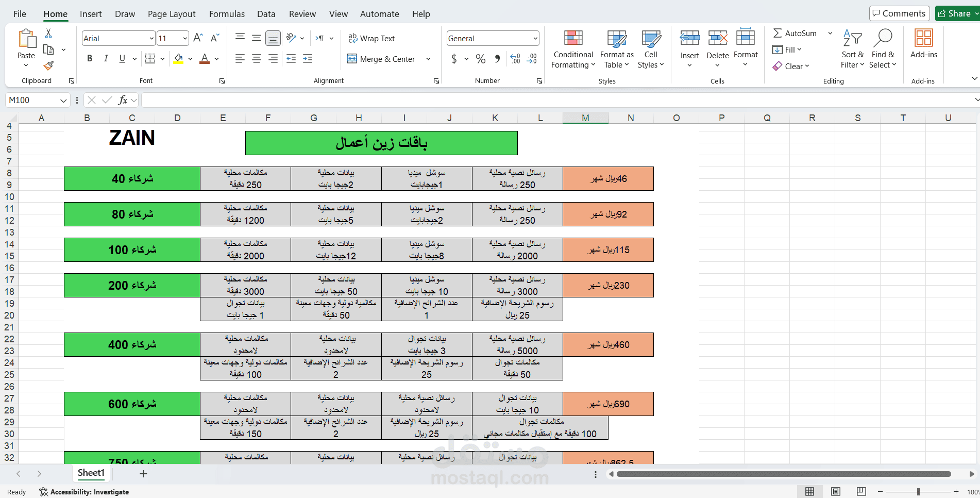Screen dimensions: 980x498
Task: Click the Share button
Action: (x=957, y=13)
